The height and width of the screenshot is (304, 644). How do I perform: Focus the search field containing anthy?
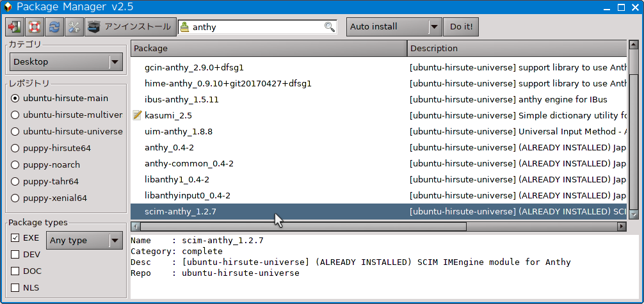(257, 27)
